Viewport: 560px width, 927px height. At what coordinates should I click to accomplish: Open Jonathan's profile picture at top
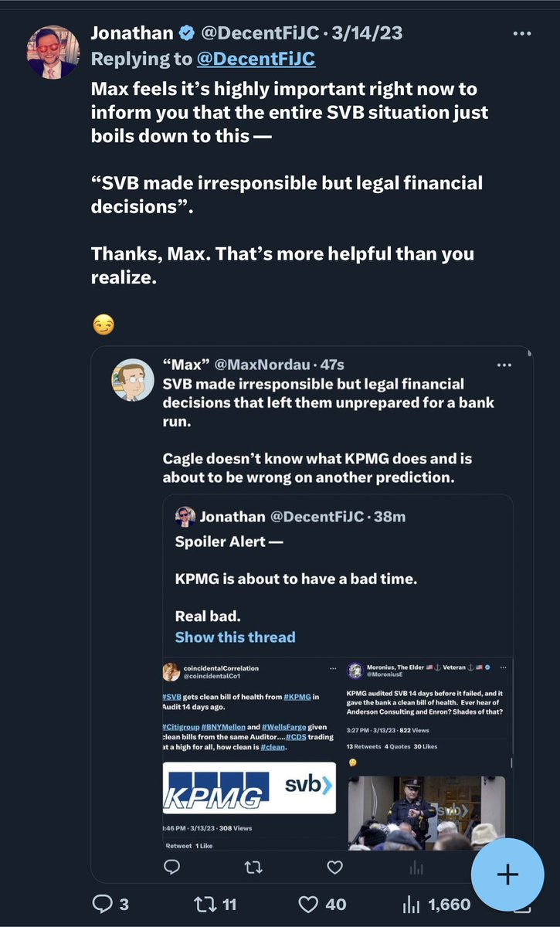tap(53, 52)
